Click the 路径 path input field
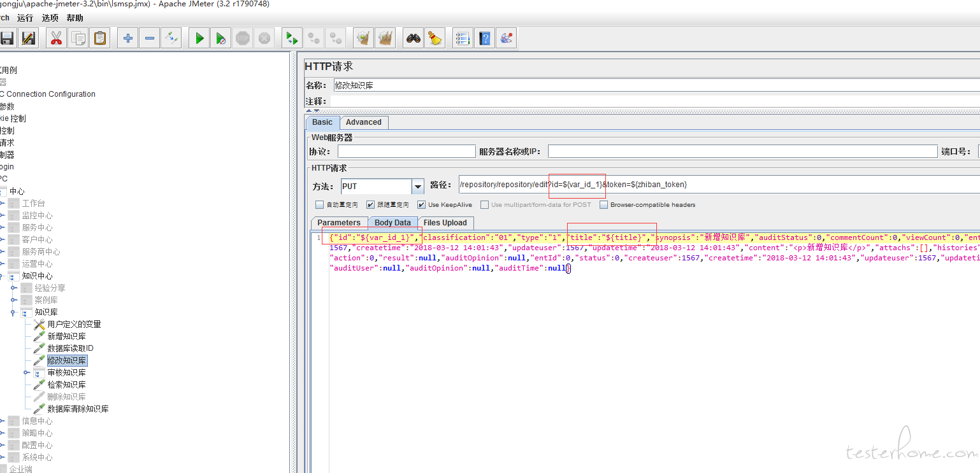Viewport: 980px width, 473px height. pyautogui.click(x=719, y=185)
